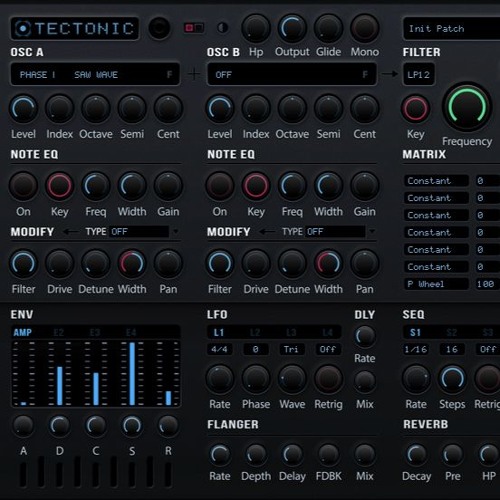The image size is (500, 500).
Task: Adjust the Hp knob
Action: pos(256,28)
